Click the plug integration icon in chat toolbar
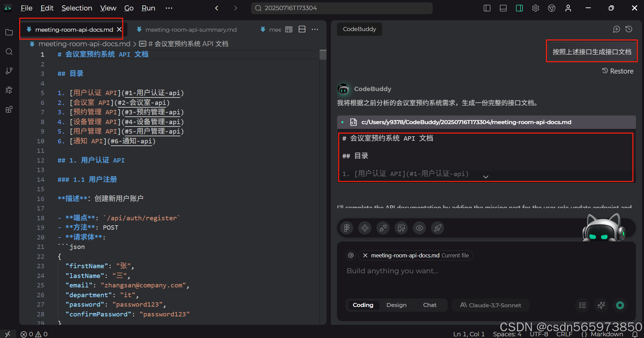The image size is (644, 338). point(383,228)
